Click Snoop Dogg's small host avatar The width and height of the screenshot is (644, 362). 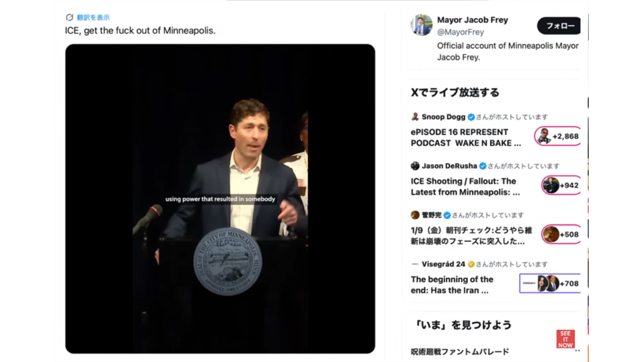(x=415, y=117)
